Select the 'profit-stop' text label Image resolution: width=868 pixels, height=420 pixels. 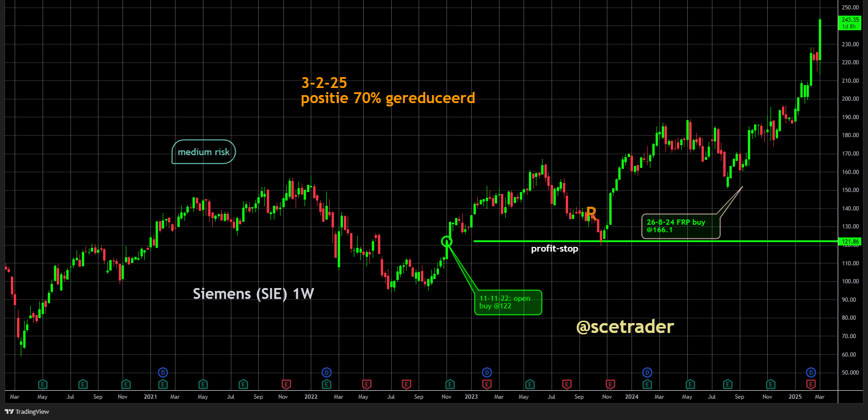click(554, 249)
